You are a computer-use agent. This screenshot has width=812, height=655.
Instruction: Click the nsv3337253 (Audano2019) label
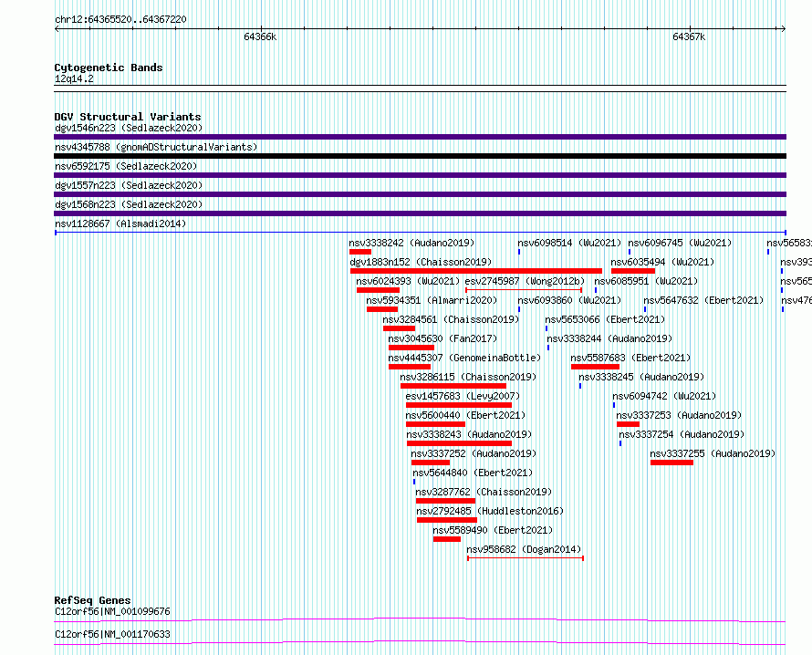coord(679,415)
